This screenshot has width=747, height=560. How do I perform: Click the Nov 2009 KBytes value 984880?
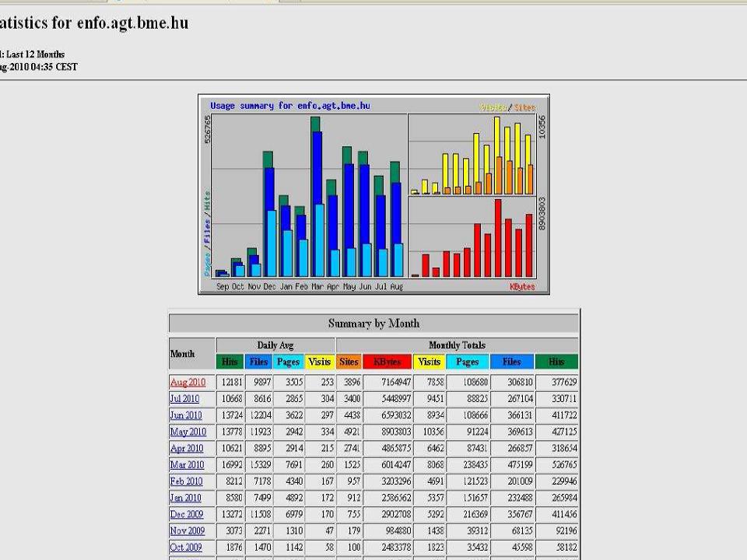(398, 530)
